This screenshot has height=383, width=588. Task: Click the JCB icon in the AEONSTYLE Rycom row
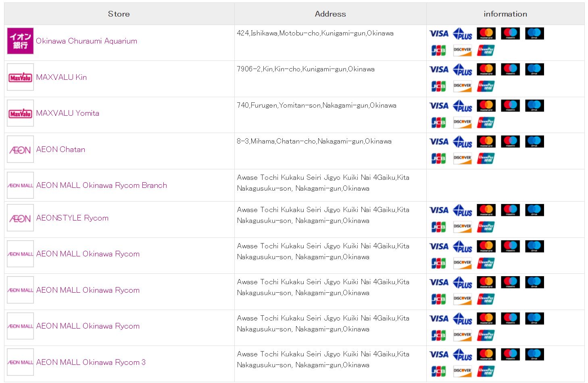(438, 227)
